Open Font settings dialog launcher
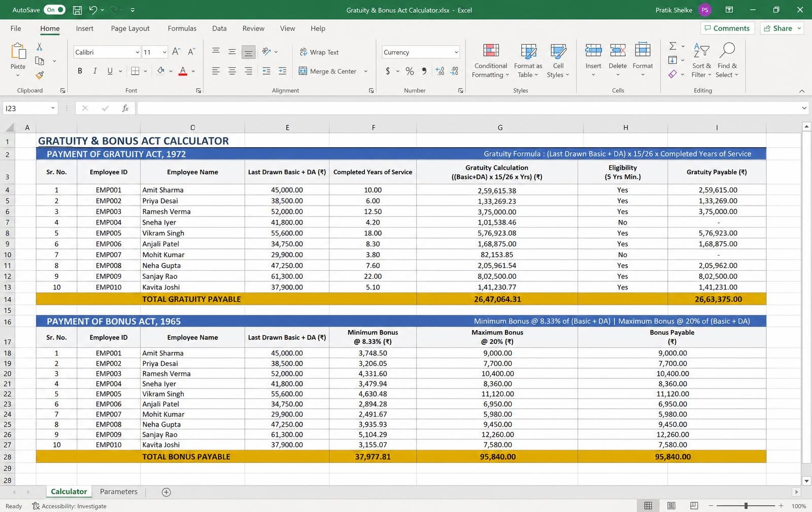 click(198, 90)
